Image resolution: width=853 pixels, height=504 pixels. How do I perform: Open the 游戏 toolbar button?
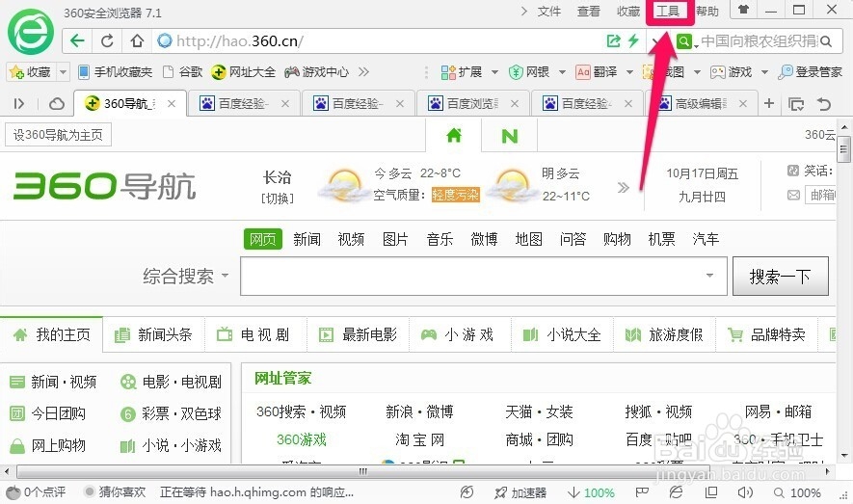click(x=732, y=71)
